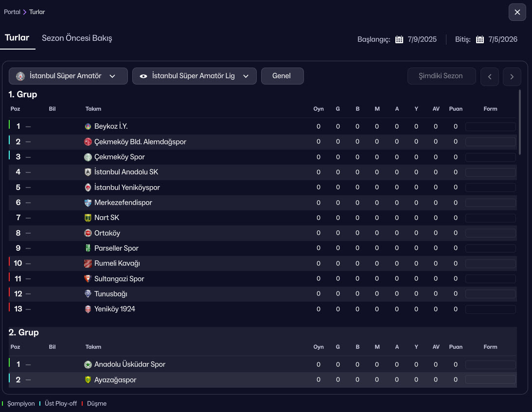Screen dimensions: 532x412
Task: Click the standings vertical scrollbar
Action: pos(520,121)
